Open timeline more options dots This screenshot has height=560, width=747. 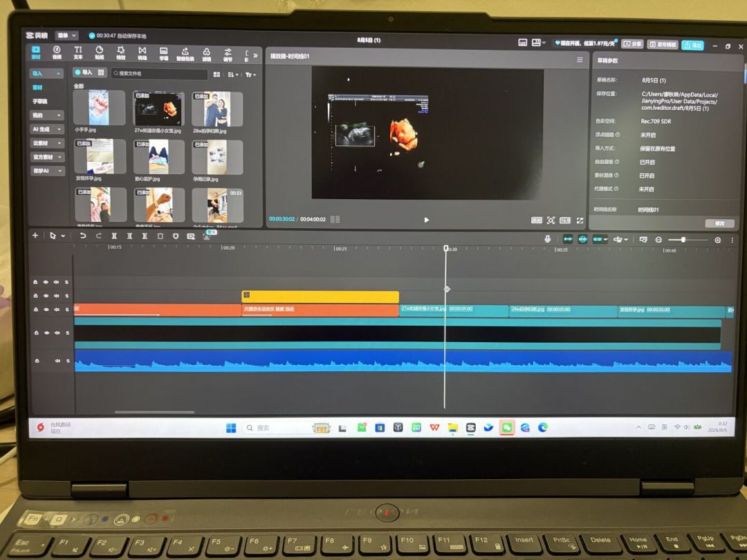[x=732, y=240]
